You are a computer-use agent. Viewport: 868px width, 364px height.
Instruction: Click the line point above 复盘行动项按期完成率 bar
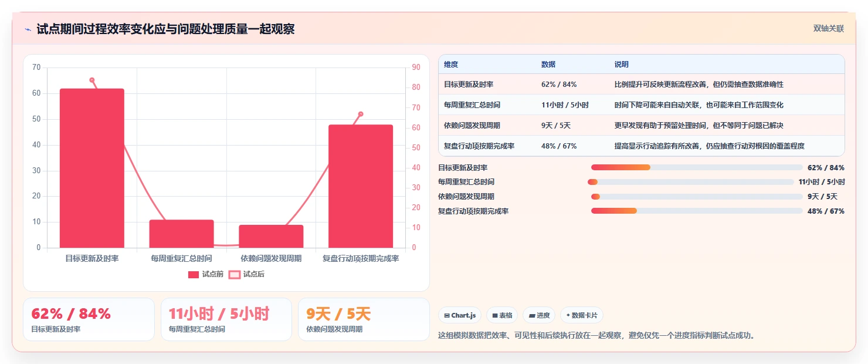click(x=361, y=114)
